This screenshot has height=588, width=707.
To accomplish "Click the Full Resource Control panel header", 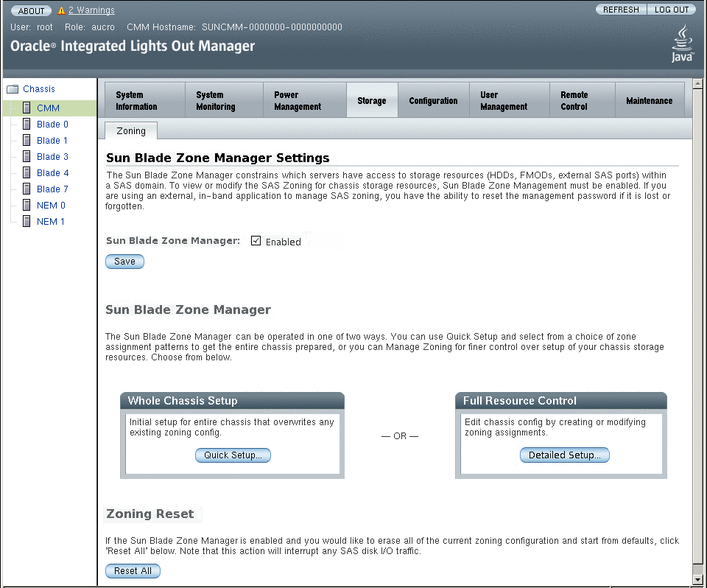I will (x=561, y=401).
